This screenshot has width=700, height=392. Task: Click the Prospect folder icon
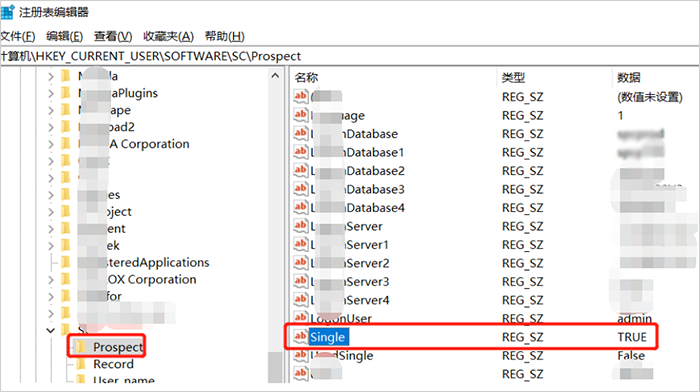(x=81, y=346)
